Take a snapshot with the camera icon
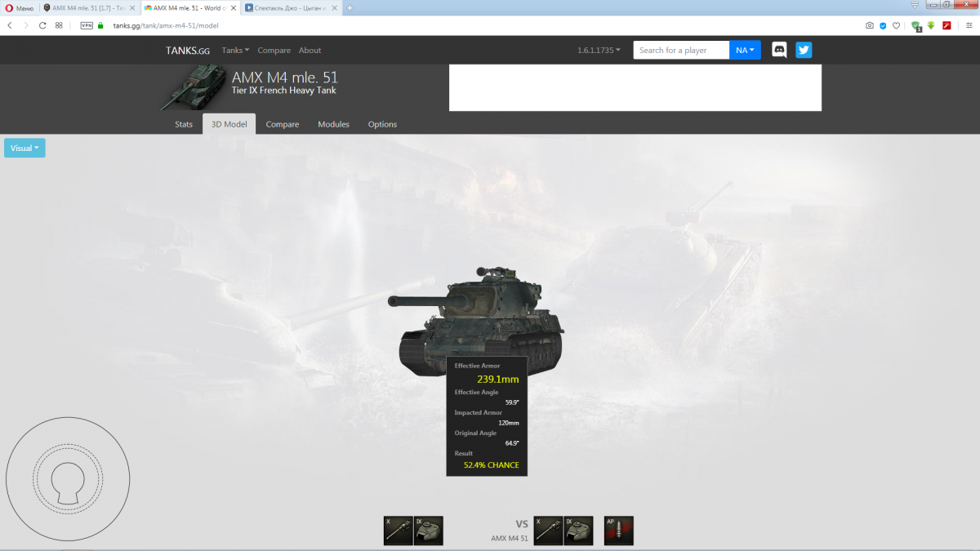Screen dimensions: 980x551 pyautogui.click(x=870, y=25)
